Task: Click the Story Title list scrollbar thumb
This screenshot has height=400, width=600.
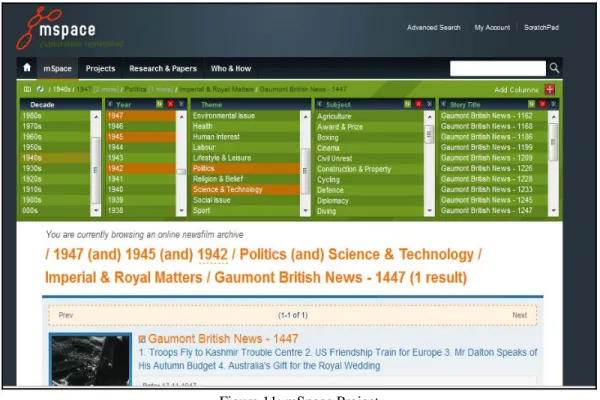Action: 553,142
